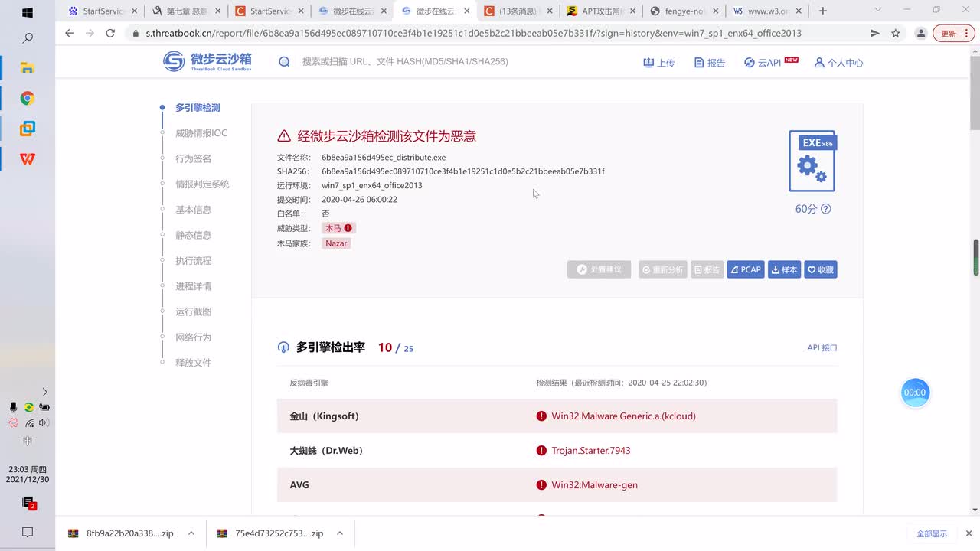This screenshot has height=551, width=980.
Task: Click the search magnifier icon in sandbox header
Action: click(284, 62)
